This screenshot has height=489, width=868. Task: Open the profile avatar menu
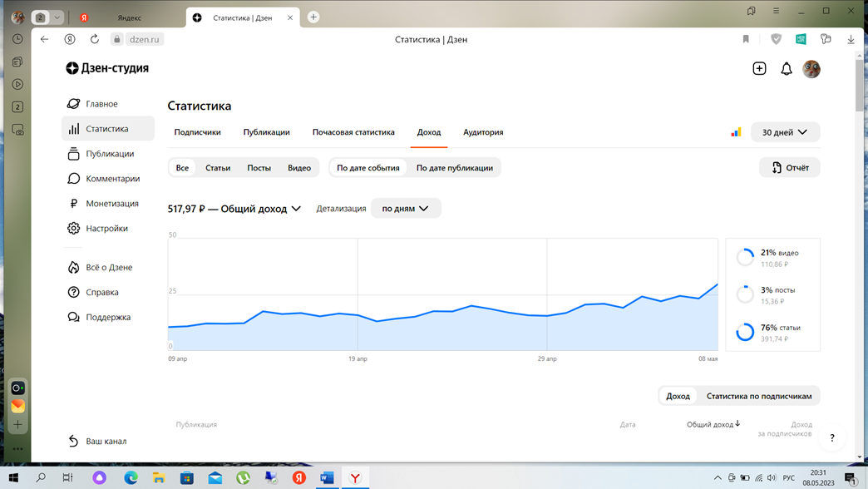click(x=811, y=69)
